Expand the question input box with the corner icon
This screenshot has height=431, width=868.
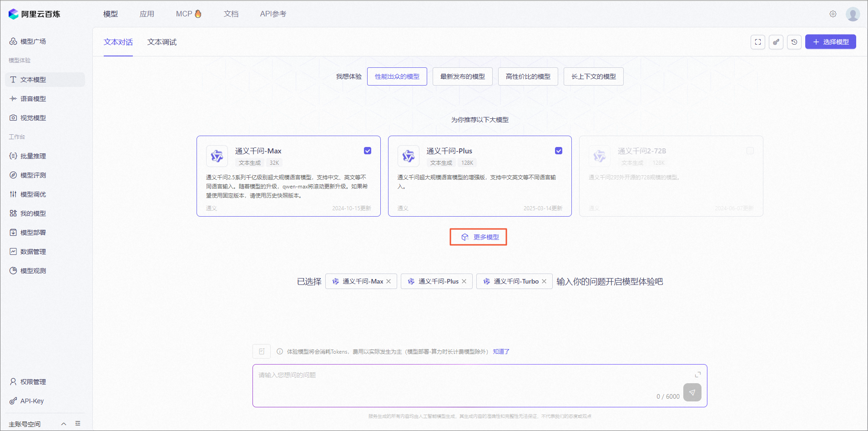[x=698, y=375]
